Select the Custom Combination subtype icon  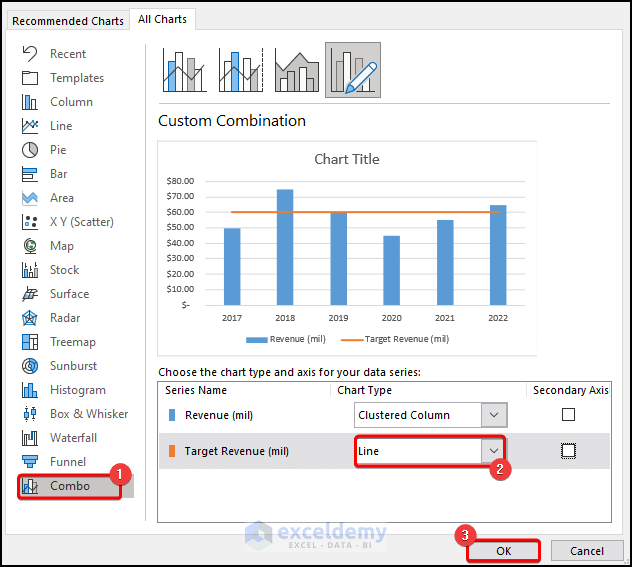click(x=353, y=70)
